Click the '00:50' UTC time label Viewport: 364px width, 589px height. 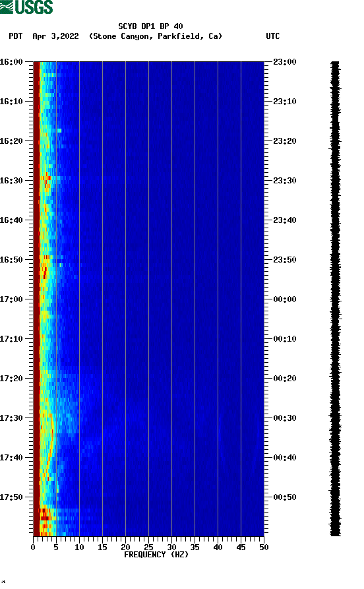(285, 497)
